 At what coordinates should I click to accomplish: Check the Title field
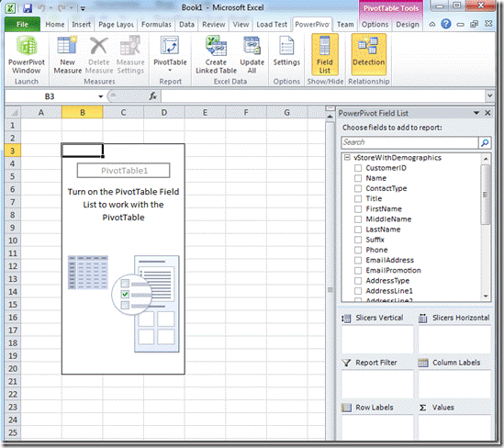tap(358, 199)
